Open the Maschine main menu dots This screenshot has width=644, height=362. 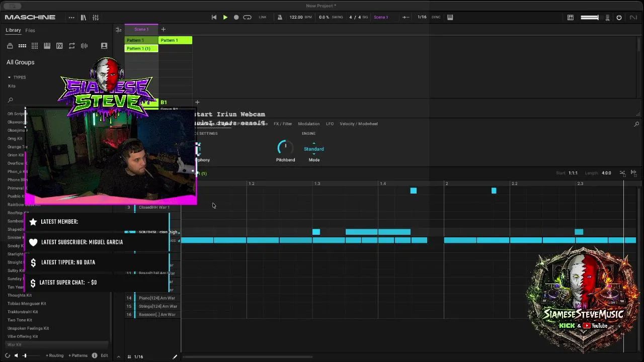pyautogui.click(x=71, y=17)
